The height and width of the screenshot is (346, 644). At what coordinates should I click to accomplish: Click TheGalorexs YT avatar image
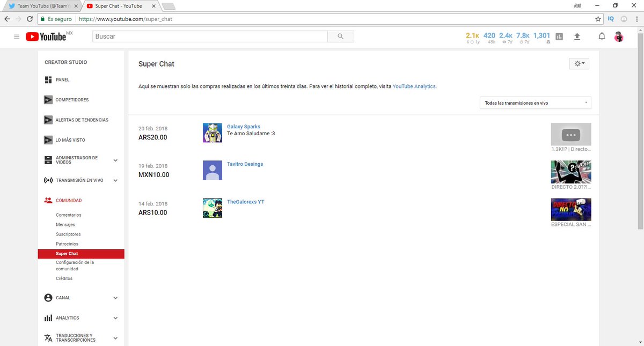213,208
